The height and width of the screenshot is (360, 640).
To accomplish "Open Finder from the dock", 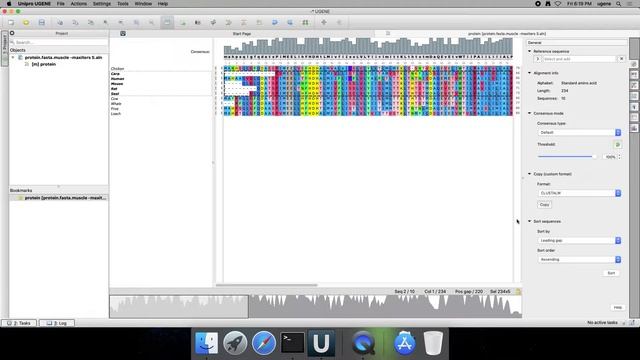I will click(207, 343).
